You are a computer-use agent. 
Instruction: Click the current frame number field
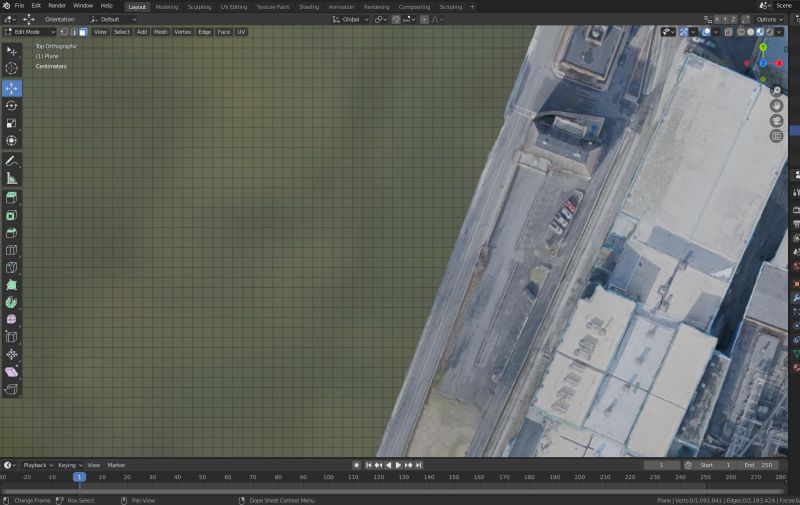662,465
